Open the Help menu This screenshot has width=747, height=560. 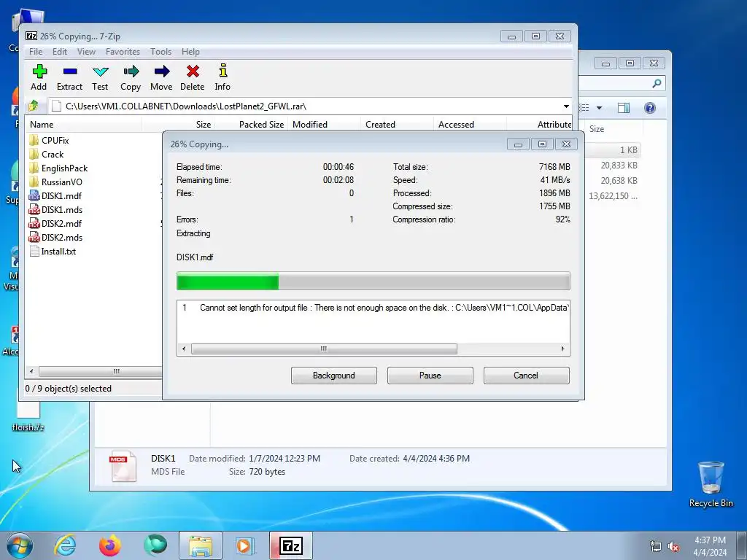click(190, 52)
